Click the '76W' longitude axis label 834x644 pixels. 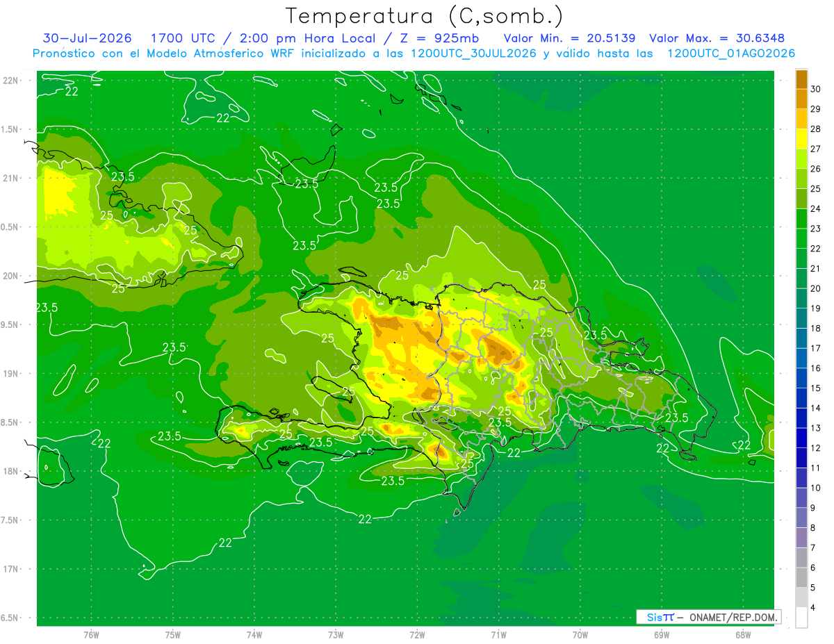[x=91, y=635]
